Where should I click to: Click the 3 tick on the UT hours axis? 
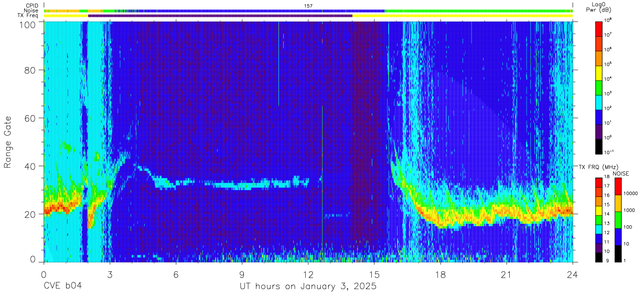pos(110,274)
